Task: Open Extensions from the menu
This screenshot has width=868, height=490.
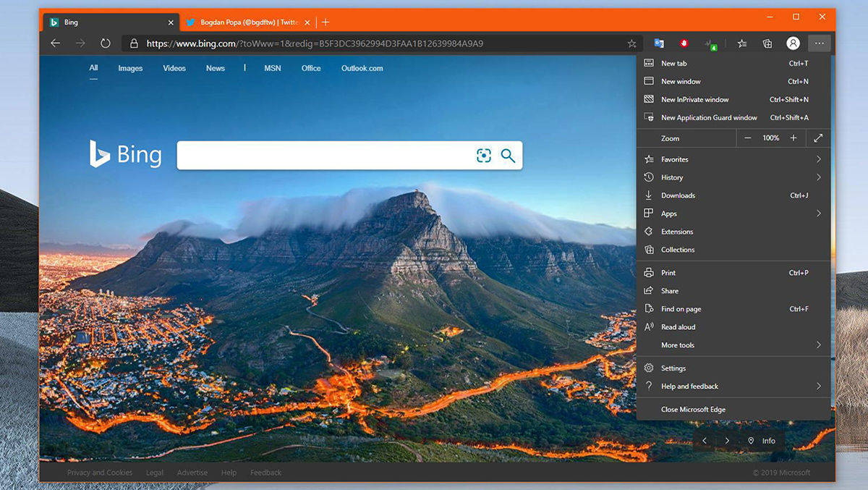Action: coord(733,232)
